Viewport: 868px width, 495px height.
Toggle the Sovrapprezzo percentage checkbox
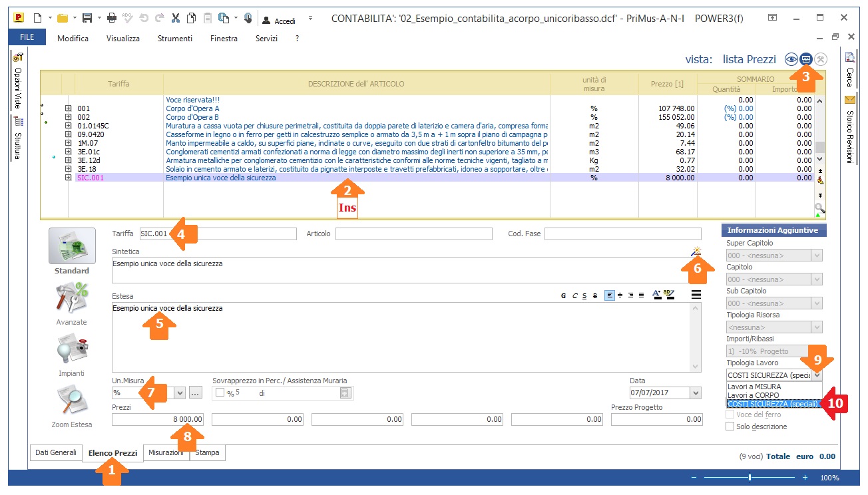(x=220, y=393)
